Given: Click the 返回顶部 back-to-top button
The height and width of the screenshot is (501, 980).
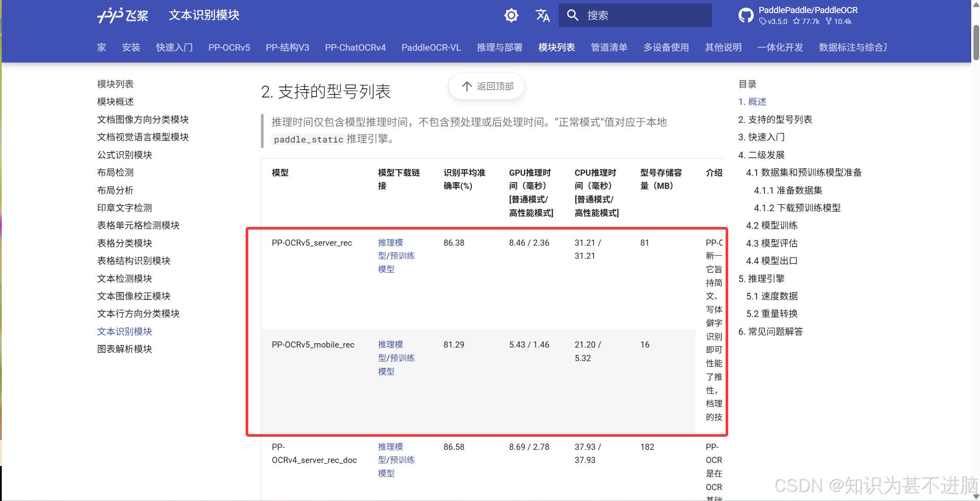Looking at the screenshot, I should (x=487, y=86).
